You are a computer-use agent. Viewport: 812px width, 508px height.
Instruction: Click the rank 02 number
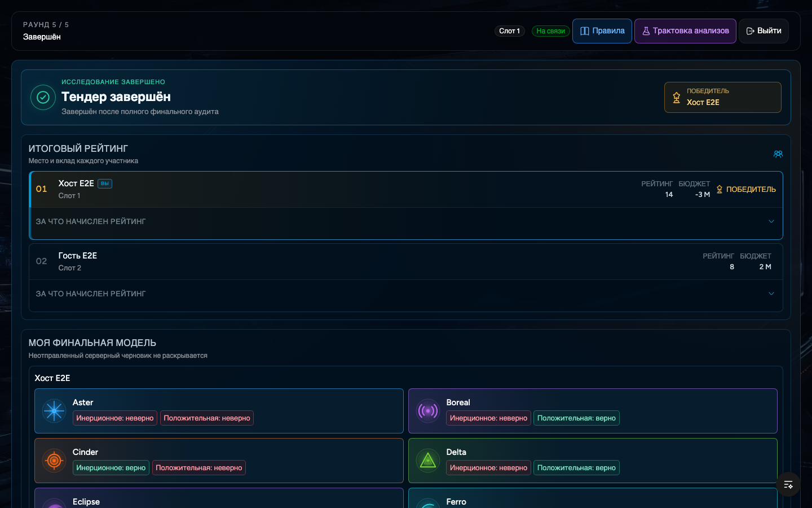coord(42,261)
